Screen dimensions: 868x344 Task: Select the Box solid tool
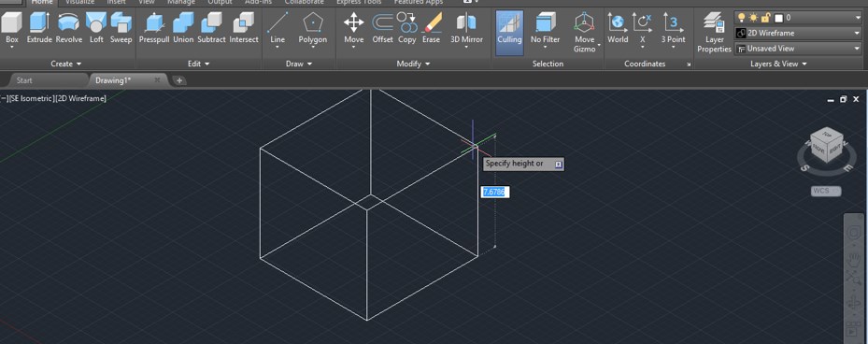point(11,28)
